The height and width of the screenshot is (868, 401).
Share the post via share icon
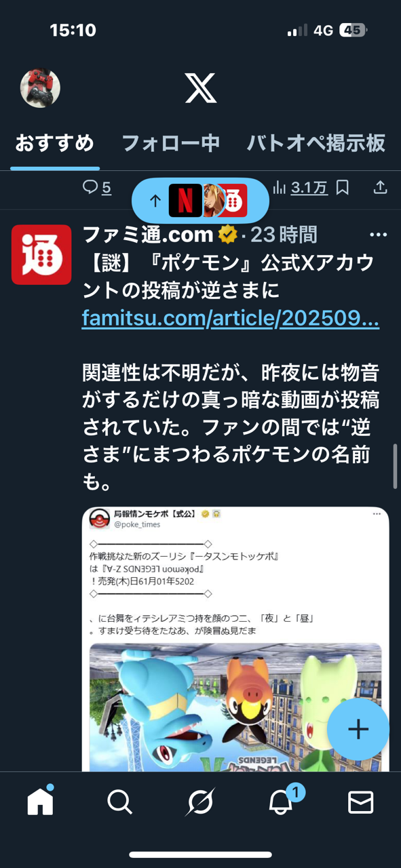pyautogui.click(x=381, y=187)
